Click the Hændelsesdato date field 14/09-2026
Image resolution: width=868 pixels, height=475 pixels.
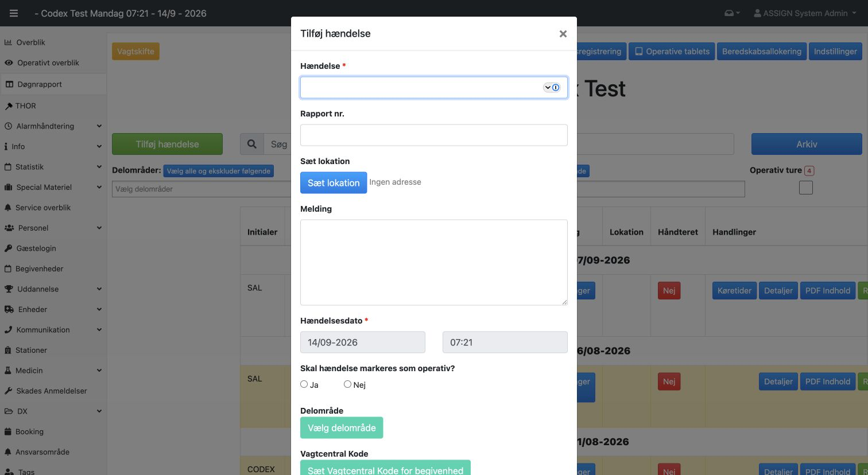click(363, 342)
